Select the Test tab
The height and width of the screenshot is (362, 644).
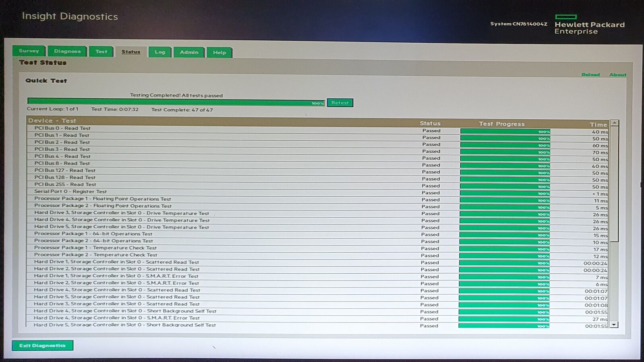(x=101, y=51)
